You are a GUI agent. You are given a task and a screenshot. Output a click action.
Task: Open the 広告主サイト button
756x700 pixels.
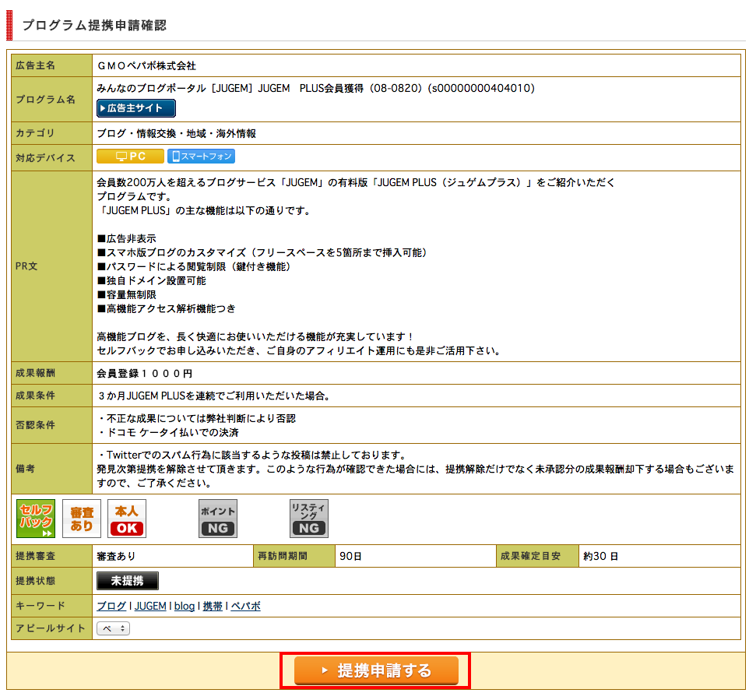click(x=136, y=108)
